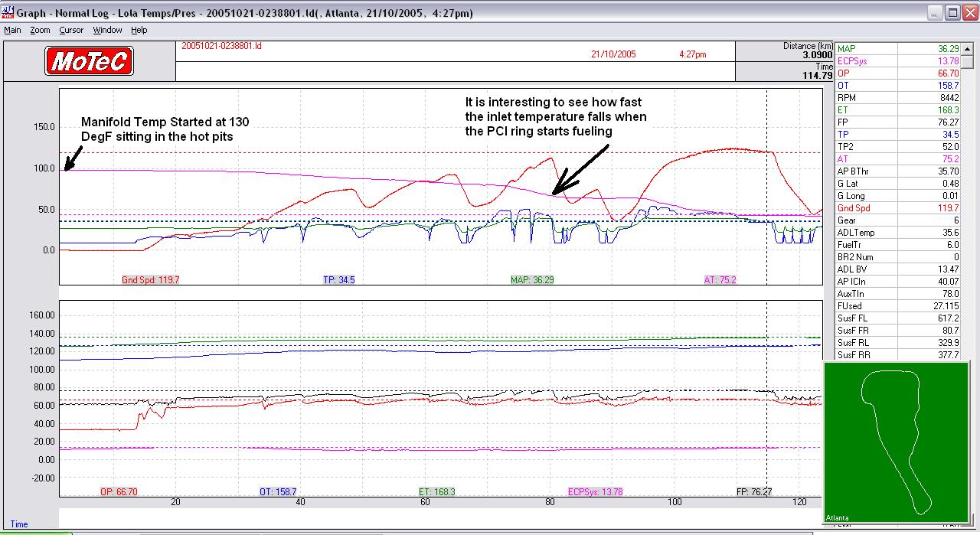Open the Window menu
This screenshot has height=535, width=980.
[x=107, y=30]
